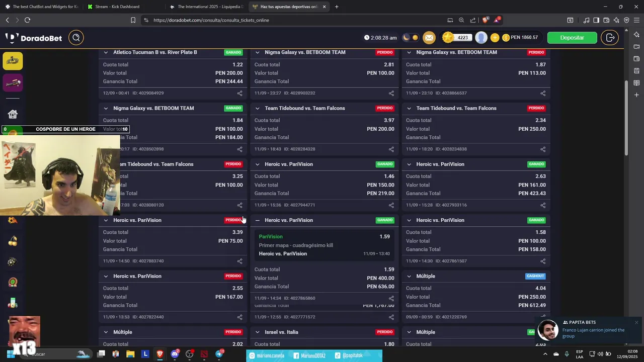Open the mail envelope inbox icon
Viewport: 644px width, 362px height.
[429, 38]
